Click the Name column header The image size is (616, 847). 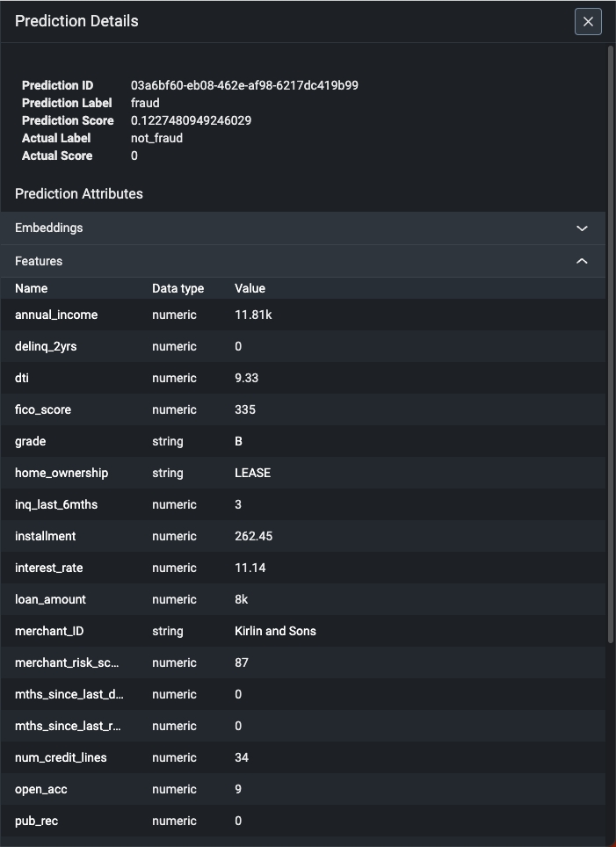coord(32,288)
